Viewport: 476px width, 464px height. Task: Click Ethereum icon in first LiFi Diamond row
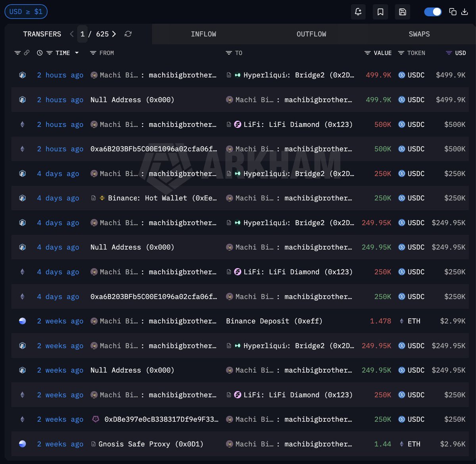(x=23, y=125)
